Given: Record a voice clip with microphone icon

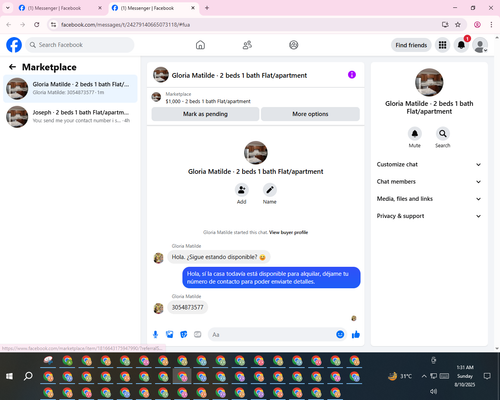Looking at the screenshot, I should (x=155, y=334).
